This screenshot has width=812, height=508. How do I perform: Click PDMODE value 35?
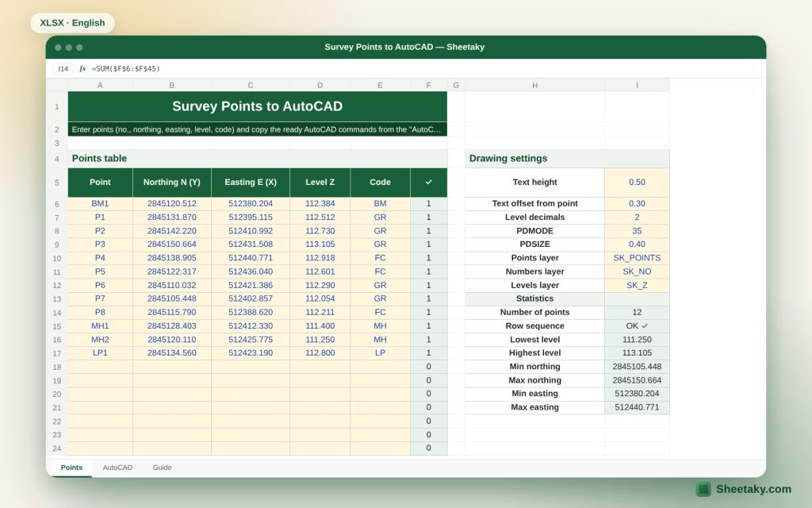(x=637, y=231)
